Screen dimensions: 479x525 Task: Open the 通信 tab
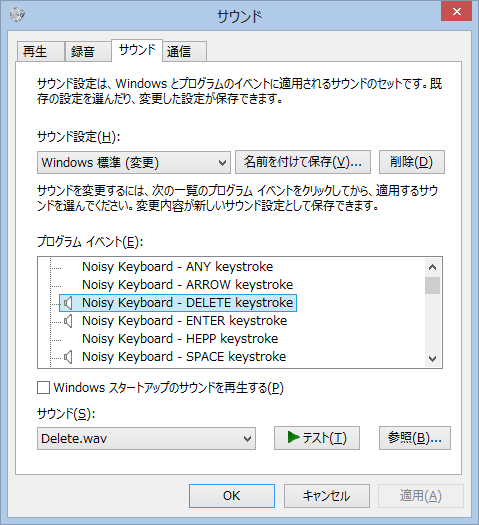[x=184, y=52]
